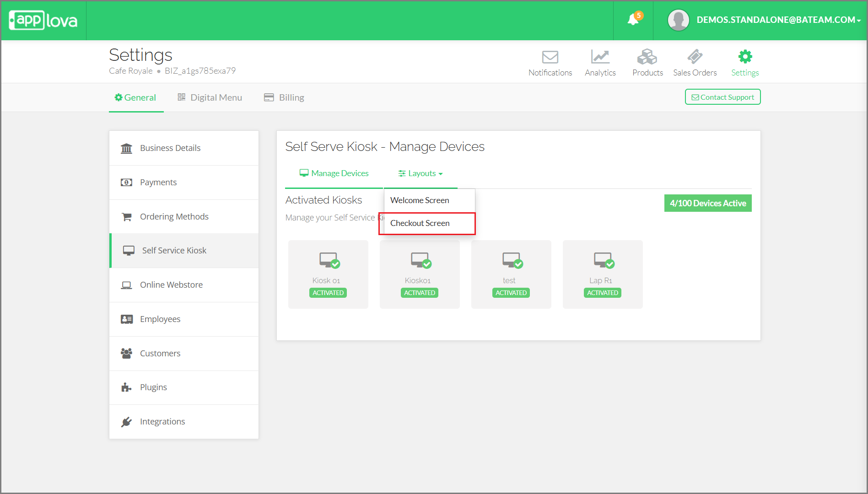This screenshot has width=868, height=494.
Task: Open Customers in the sidebar
Action: pos(184,354)
